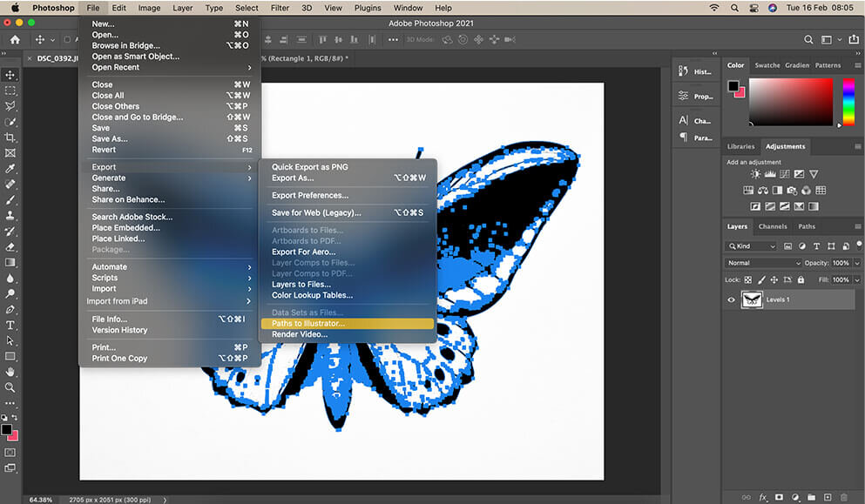Select the Horizontal Type tool
This screenshot has width=865, height=504.
tap(10, 326)
